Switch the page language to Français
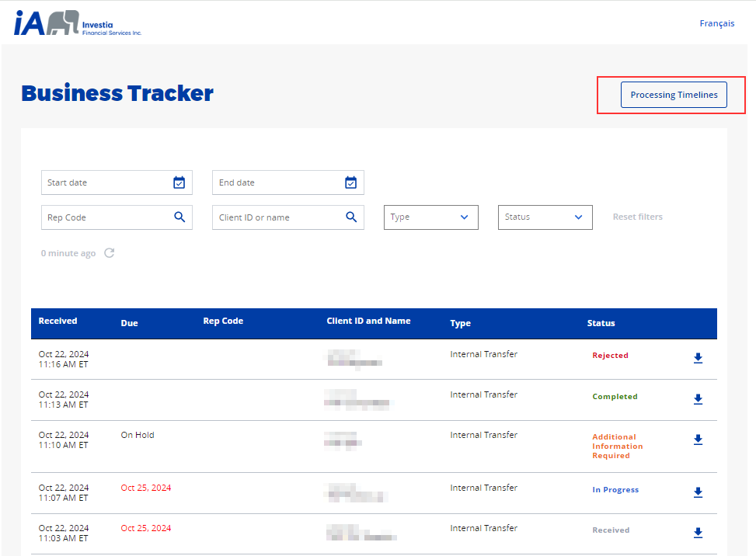The image size is (756, 556). [x=716, y=23]
